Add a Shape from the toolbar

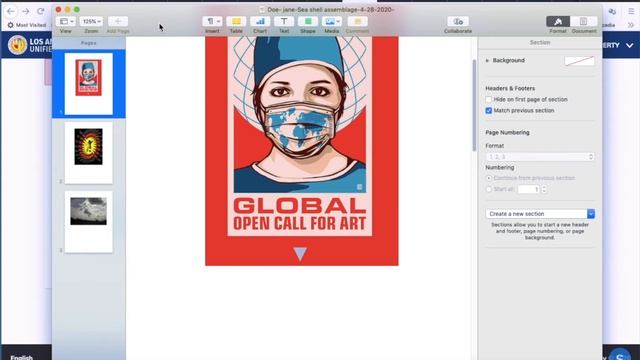(308, 22)
